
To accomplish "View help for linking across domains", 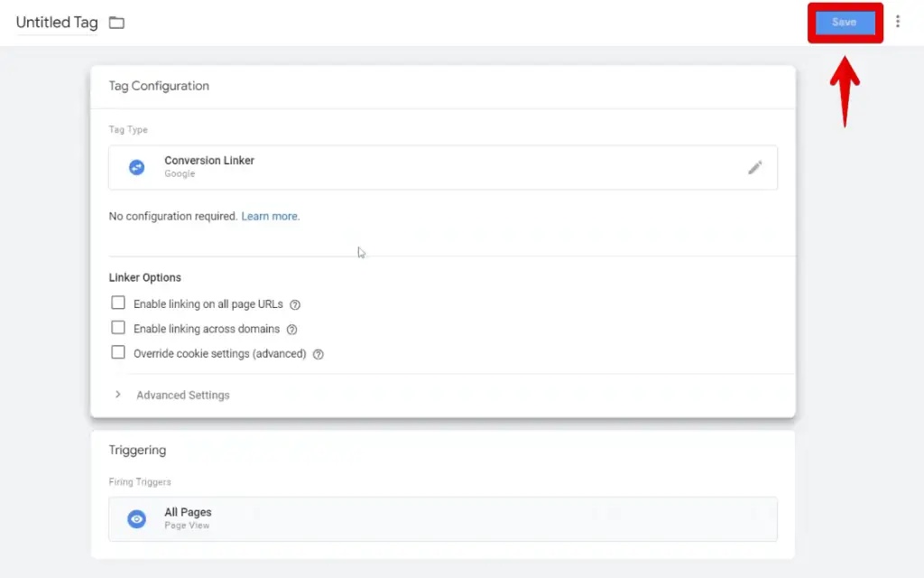I will 291,329.
